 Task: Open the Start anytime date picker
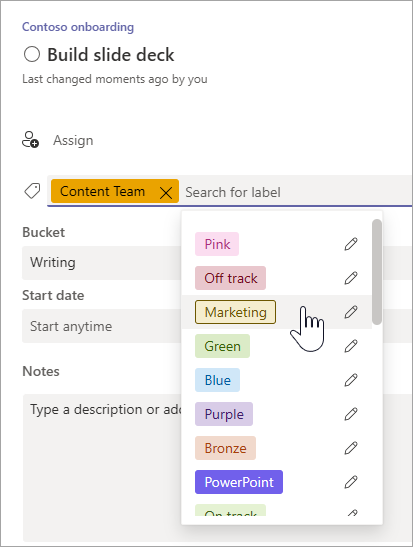click(x=102, y=326)
